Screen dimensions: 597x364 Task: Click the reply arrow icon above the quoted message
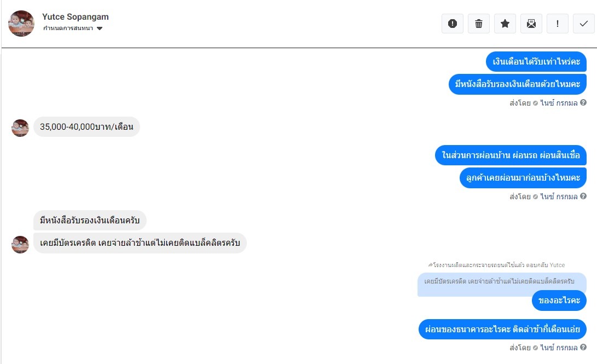coord(430,265)
